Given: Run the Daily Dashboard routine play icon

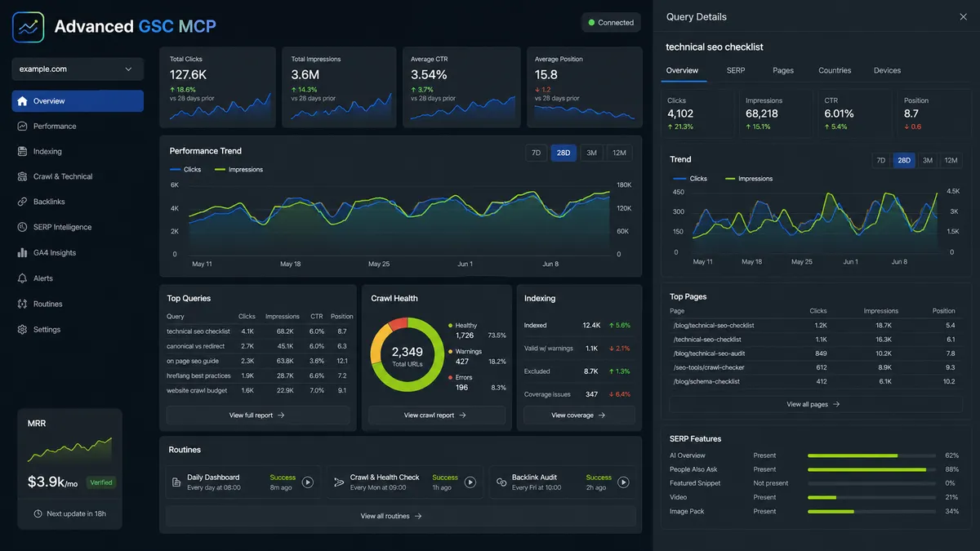Looking at the screenshot, I should (308, 482).
